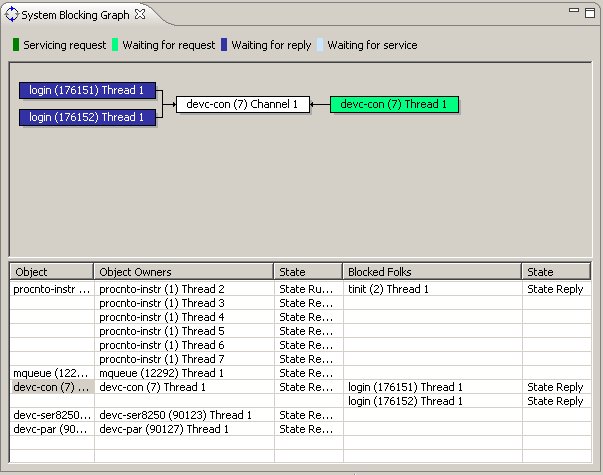The height and width of the screenshot is (475, 603).
Task: Sort by the Object Owners column header
Action: click(x=184, y=271)
